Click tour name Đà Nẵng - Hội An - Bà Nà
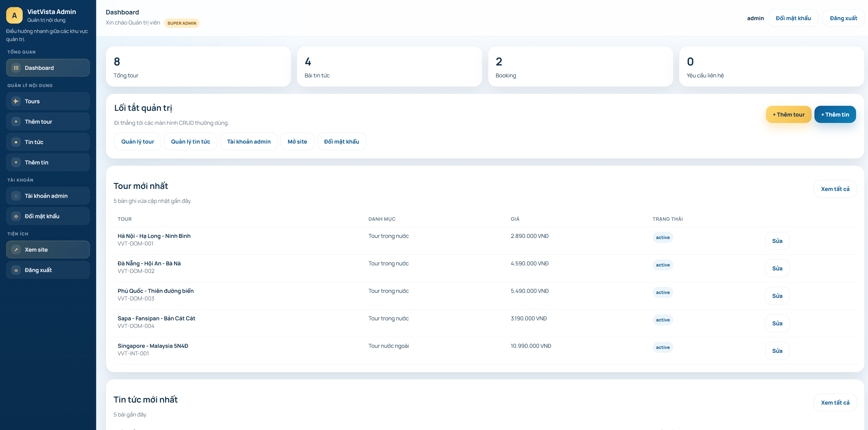The width and height of the screenshot is (868, 430). (x=149, y=263)
